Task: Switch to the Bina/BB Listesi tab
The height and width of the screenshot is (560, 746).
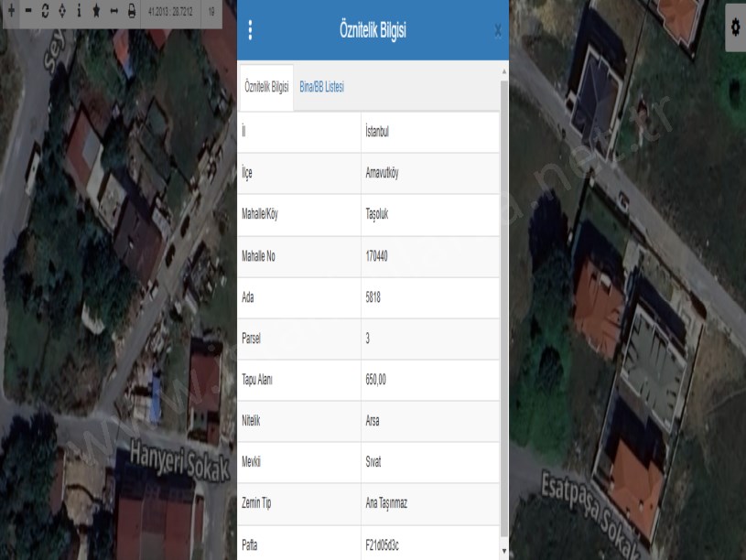Action: pyautogui.click(x=321, y=87)
